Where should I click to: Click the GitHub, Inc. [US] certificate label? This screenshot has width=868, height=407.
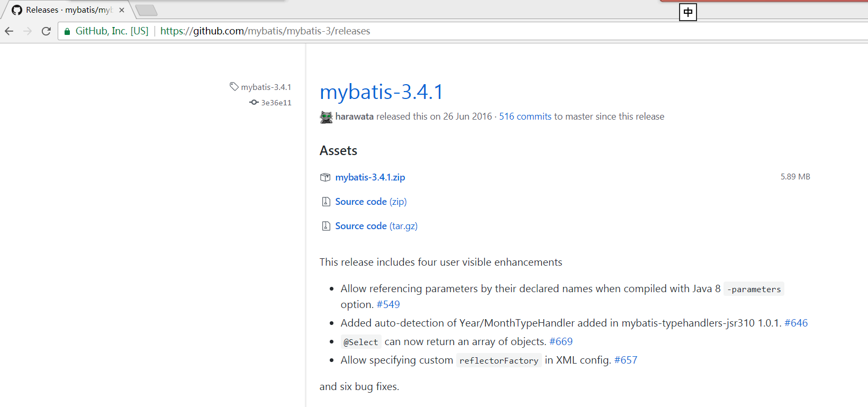click(x=112, y=31)
